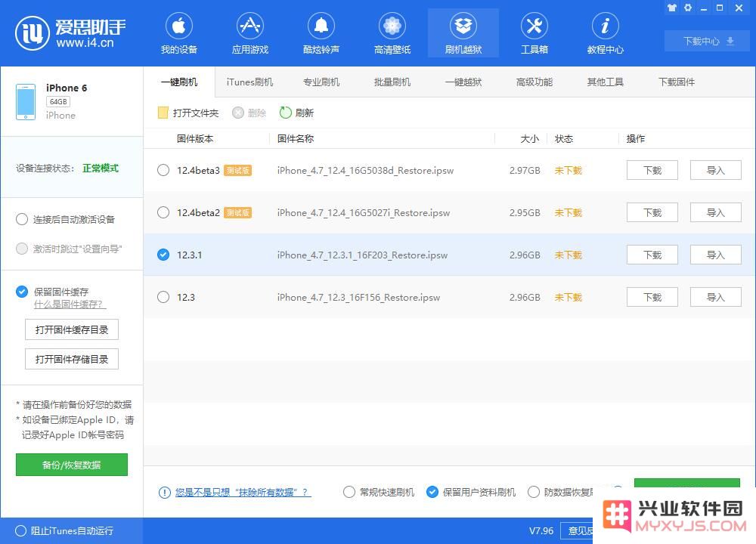Import firmware for 12.3.1 row
The height and width of the screenshot is (544, 756).
[715, 255]
